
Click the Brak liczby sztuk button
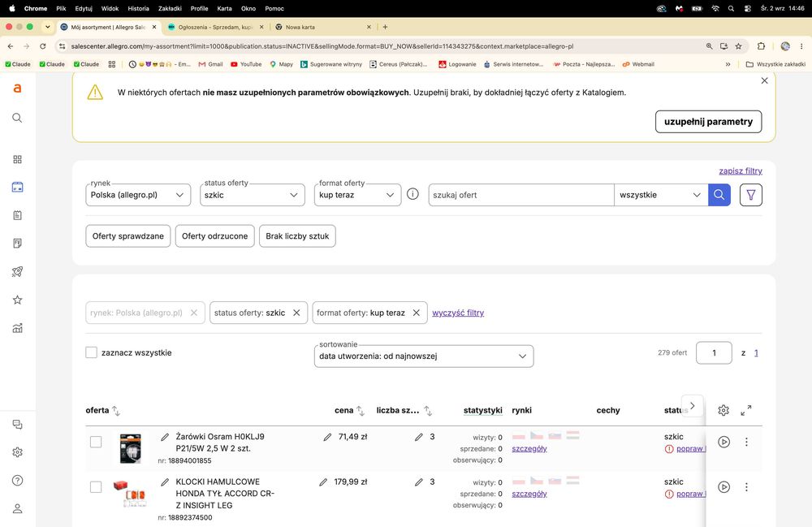[297, 236]
